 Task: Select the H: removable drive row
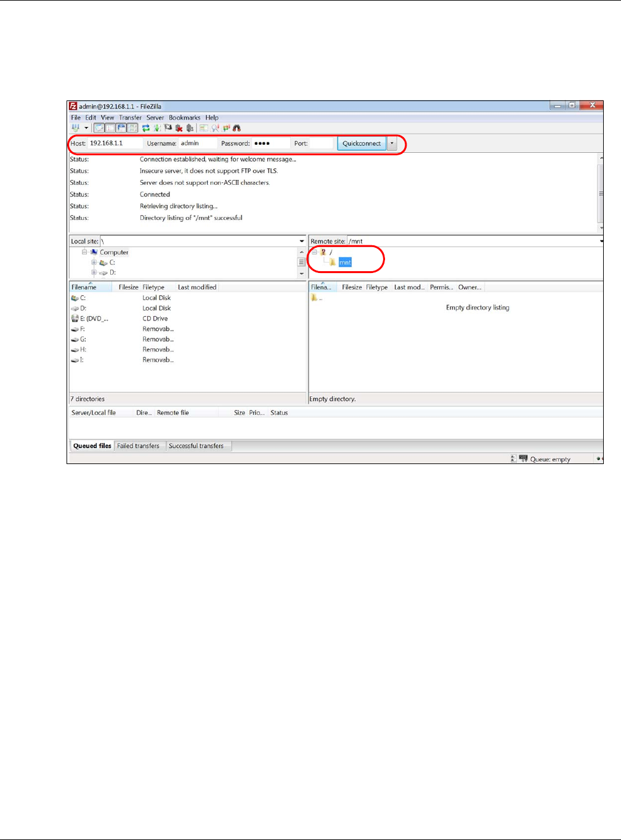(187, 349)
